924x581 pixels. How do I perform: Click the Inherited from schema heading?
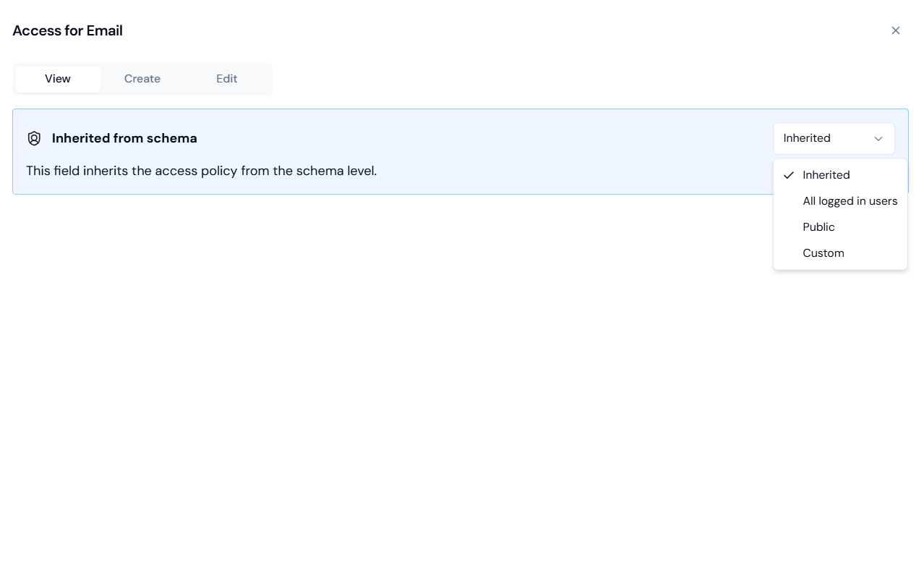(124, 137)
